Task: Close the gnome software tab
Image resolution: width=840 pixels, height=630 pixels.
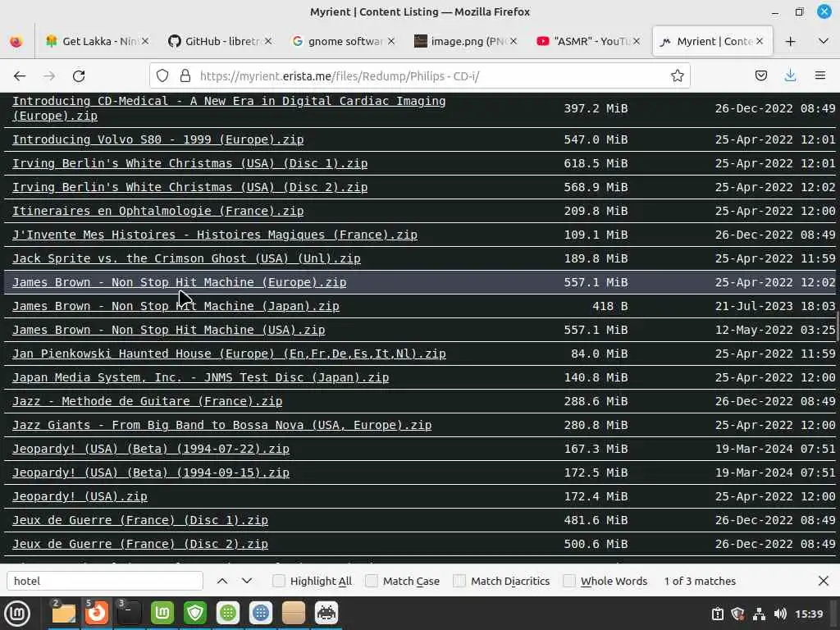Action: point(391,41)
